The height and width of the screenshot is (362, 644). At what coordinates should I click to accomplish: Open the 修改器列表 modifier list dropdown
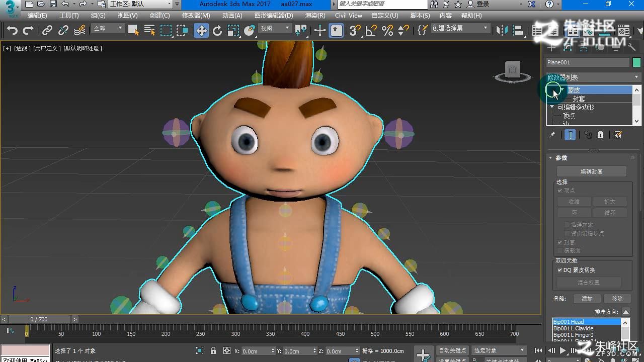[593, 77]
